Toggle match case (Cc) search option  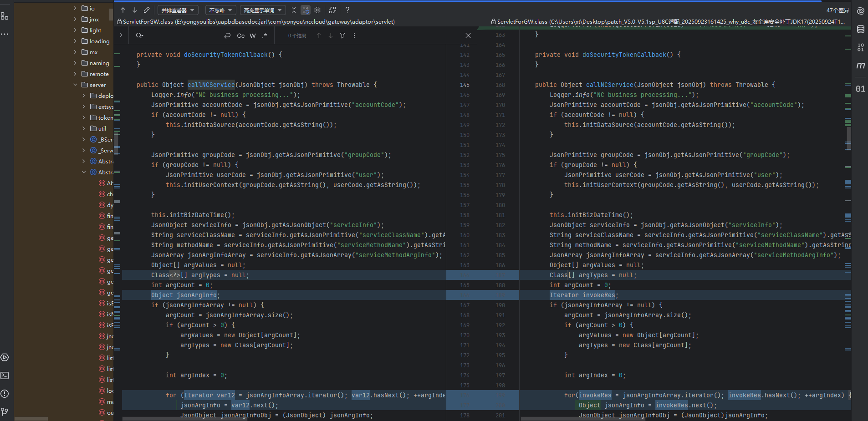coord(241,36)
